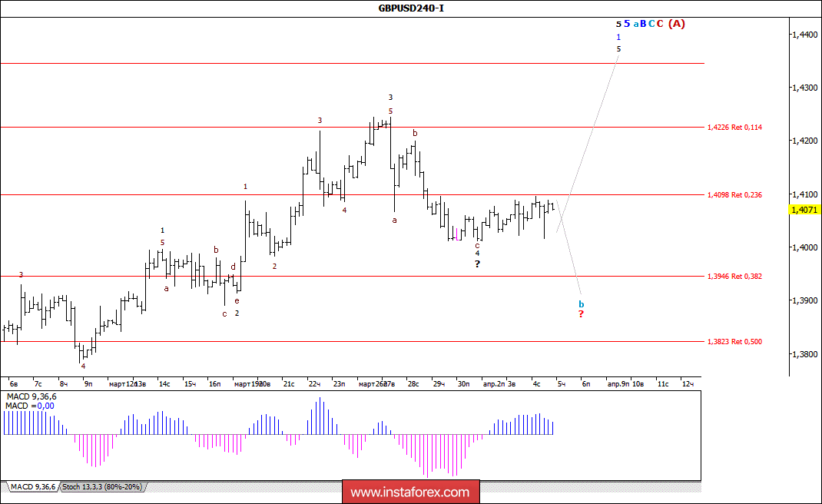Select the 1,4098 Ret 0,236 level label
The image size is (822, 504).
pos(734,195)
